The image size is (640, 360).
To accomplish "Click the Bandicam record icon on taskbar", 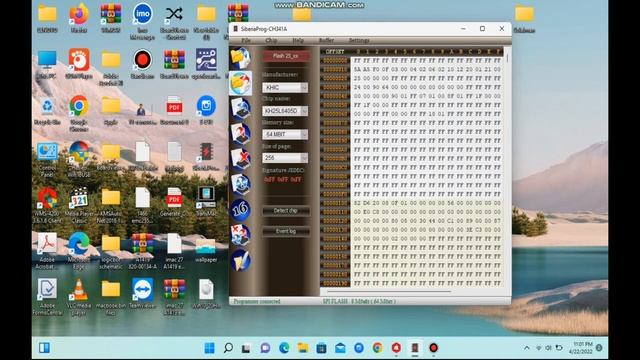I will pyautogui.click(x=433, y=348).
